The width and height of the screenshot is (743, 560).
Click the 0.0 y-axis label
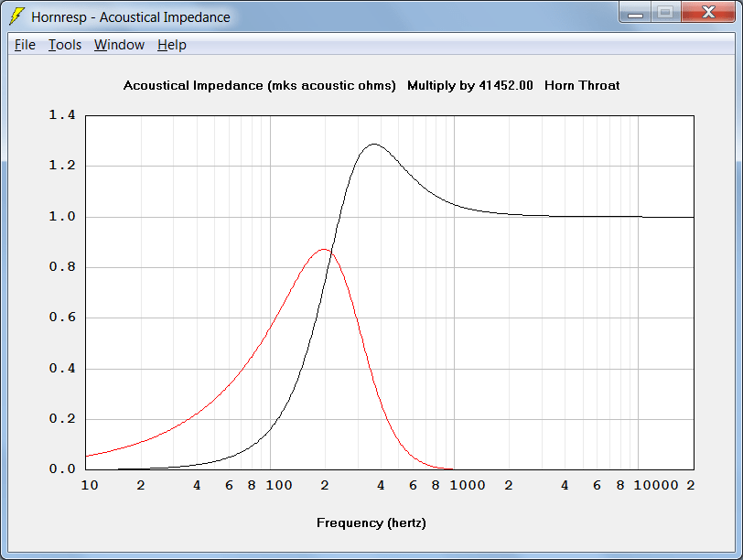[x=62, y=468]
